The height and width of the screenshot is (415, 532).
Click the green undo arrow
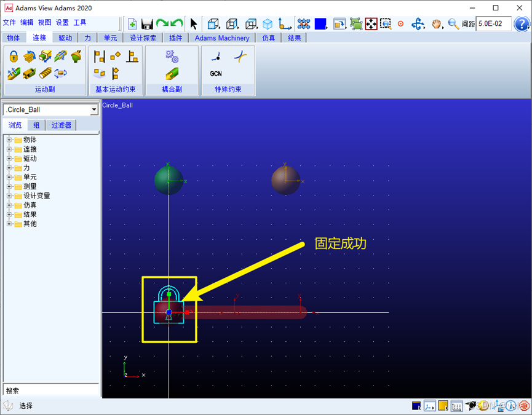pyautogui.click(x=177, y=23)
